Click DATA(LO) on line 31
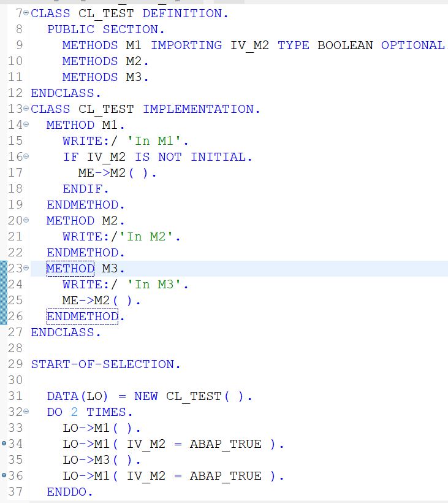 77,396
